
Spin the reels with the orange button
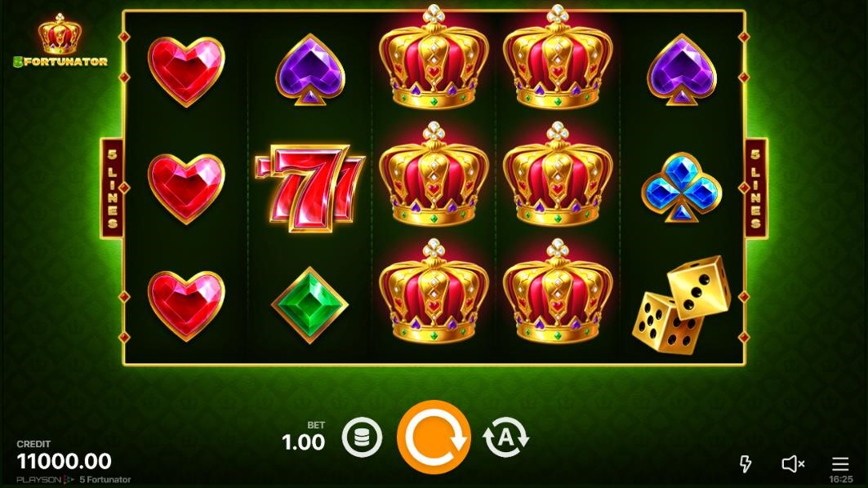click(434, 437)
